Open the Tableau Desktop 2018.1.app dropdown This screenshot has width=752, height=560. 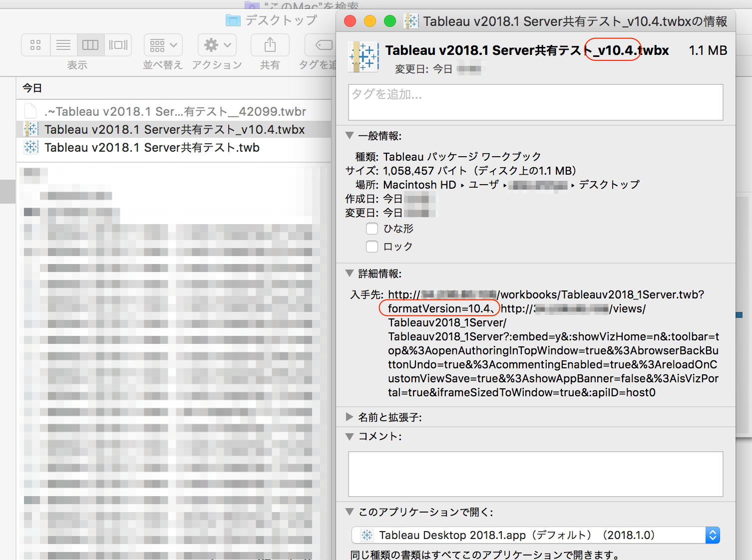coord(713,535)
